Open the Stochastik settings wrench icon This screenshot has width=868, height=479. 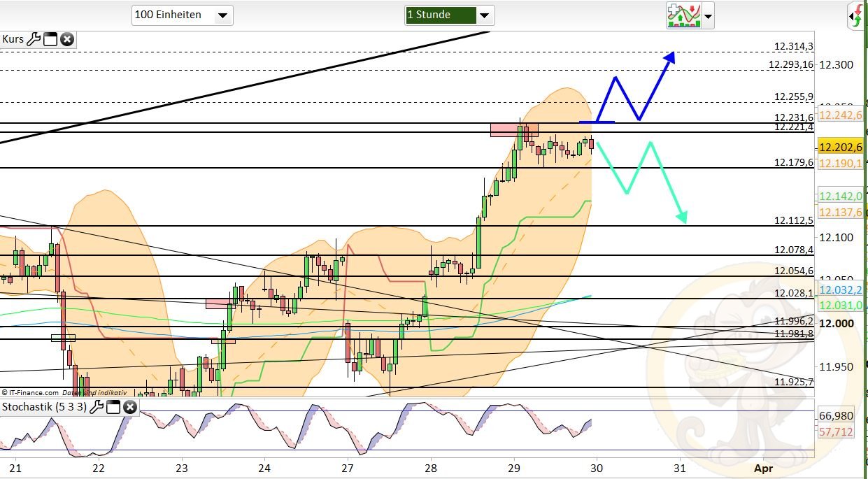click(x=99, y=406)
